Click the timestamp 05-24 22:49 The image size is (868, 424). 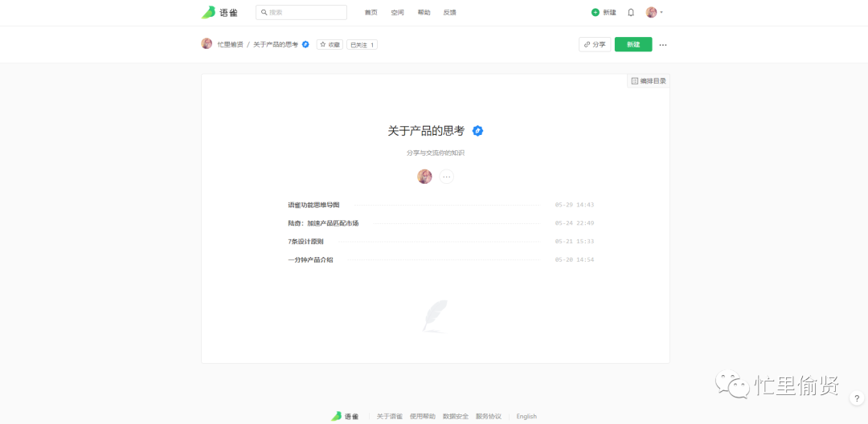click(x=574, y=222)
